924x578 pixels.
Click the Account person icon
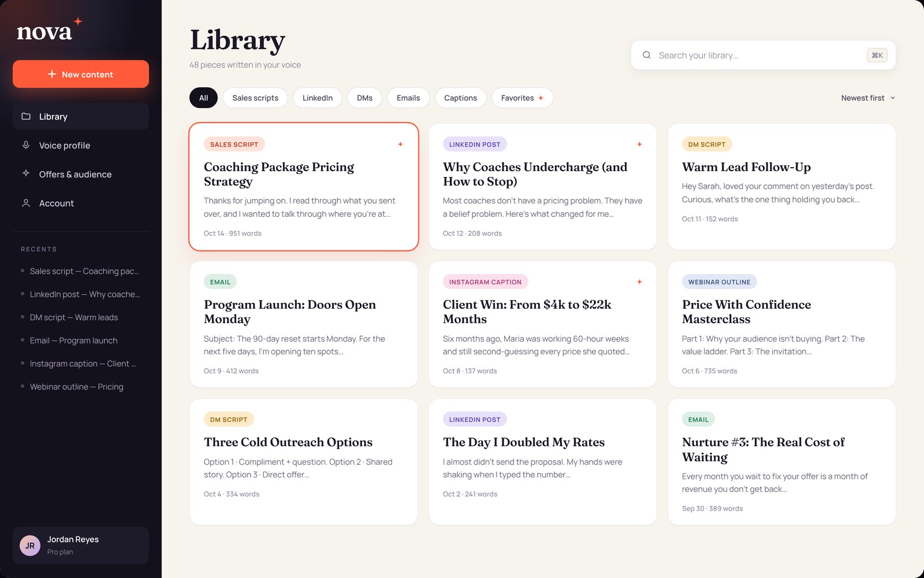(x=26, y=203)
